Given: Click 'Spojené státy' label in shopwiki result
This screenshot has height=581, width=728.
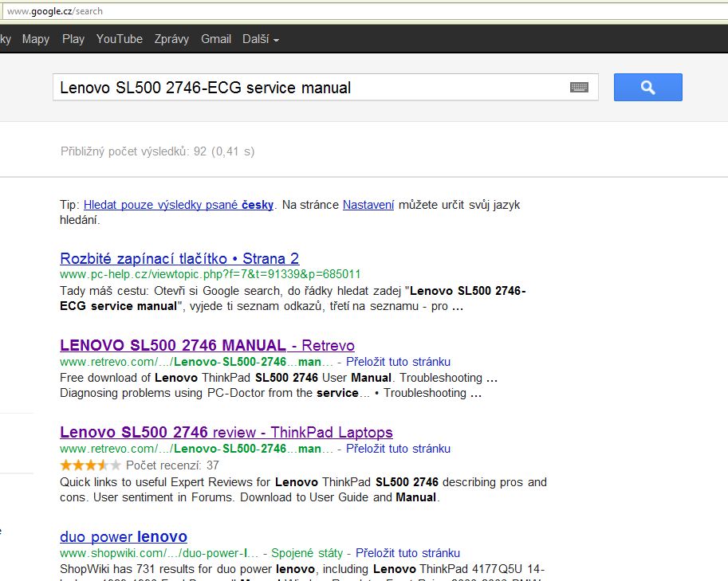Looking at the screenshot, I should click(307, 552).
